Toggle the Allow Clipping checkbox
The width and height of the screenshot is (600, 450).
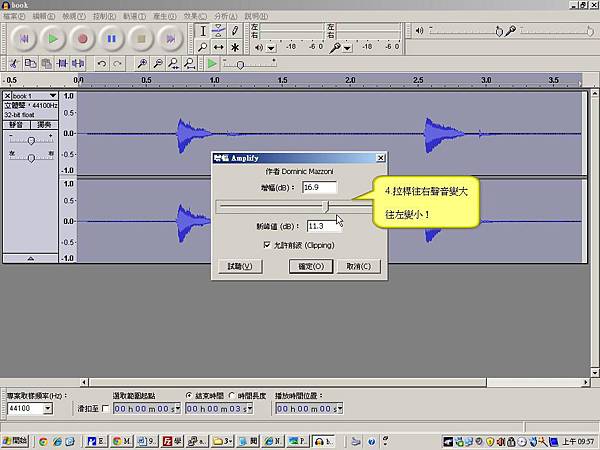pos(267,245)
